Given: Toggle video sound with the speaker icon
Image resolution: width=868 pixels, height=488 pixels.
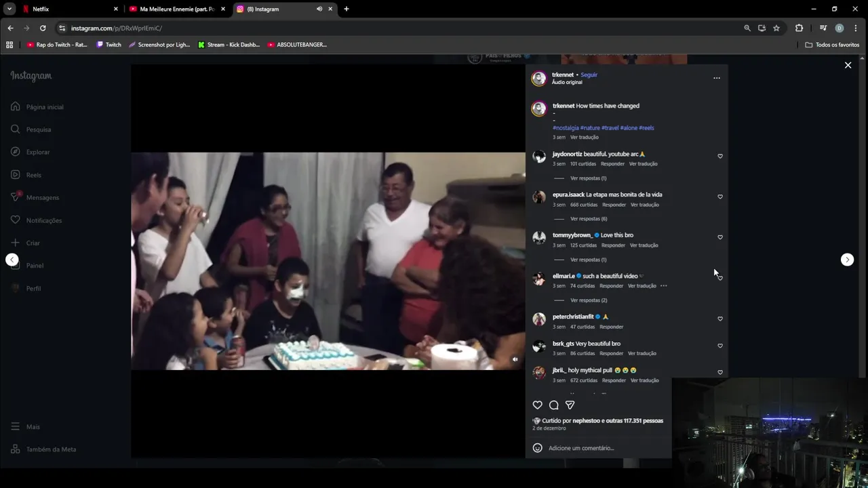Looking at the screenshot, I should [x=515, y=359].
